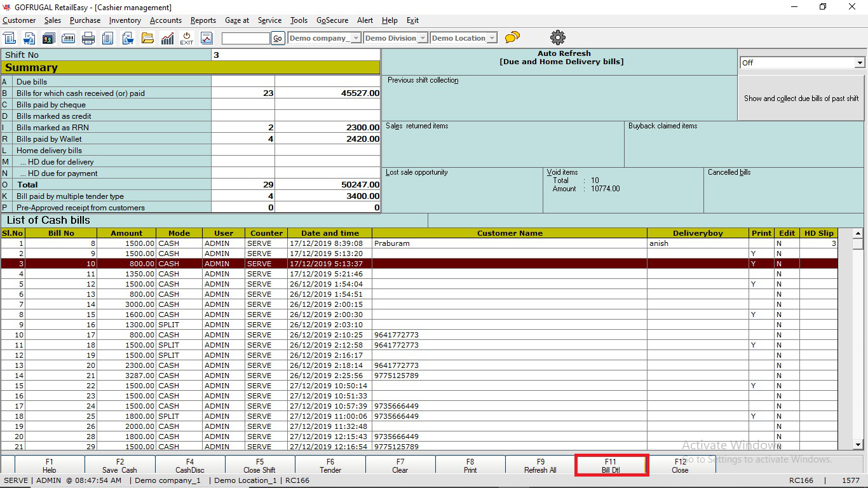The width and height of the screenshot is (868, 488).
Task: Click the bill list scrollbar down arrow
Action: tap(858, 445)
